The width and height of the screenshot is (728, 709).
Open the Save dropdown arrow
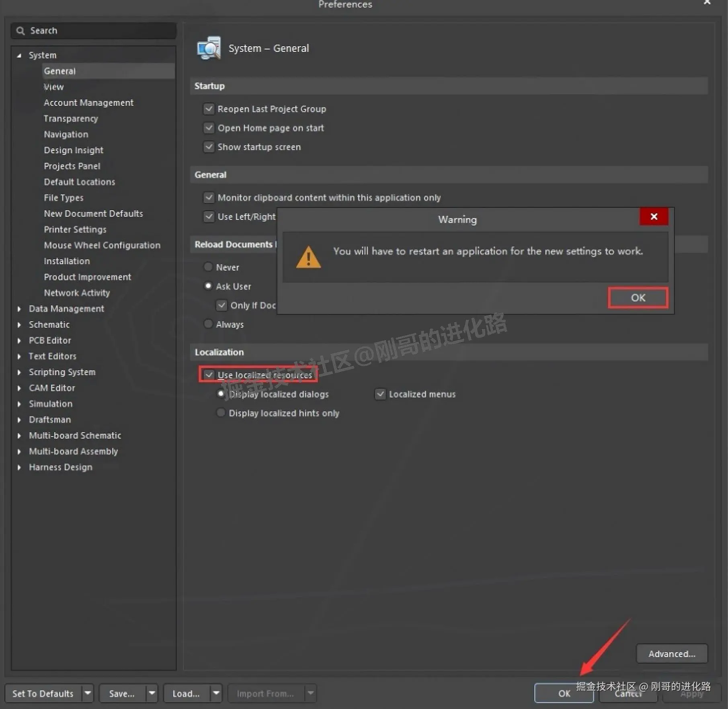[x=152, y=693]
